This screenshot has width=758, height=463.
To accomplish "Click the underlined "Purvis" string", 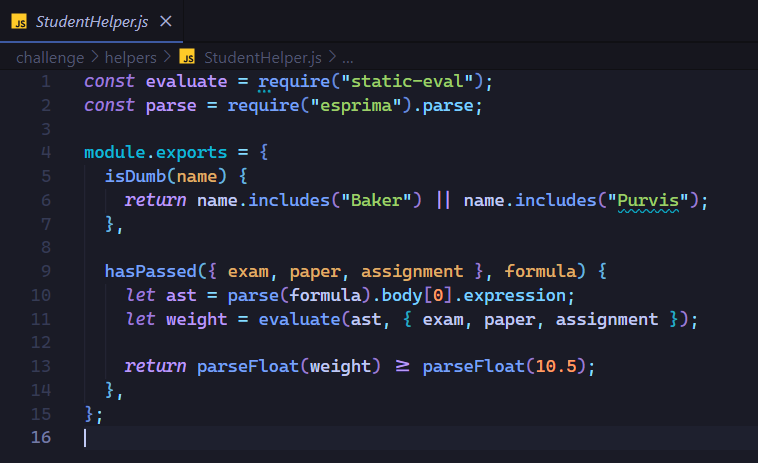I will click(648, 201).
